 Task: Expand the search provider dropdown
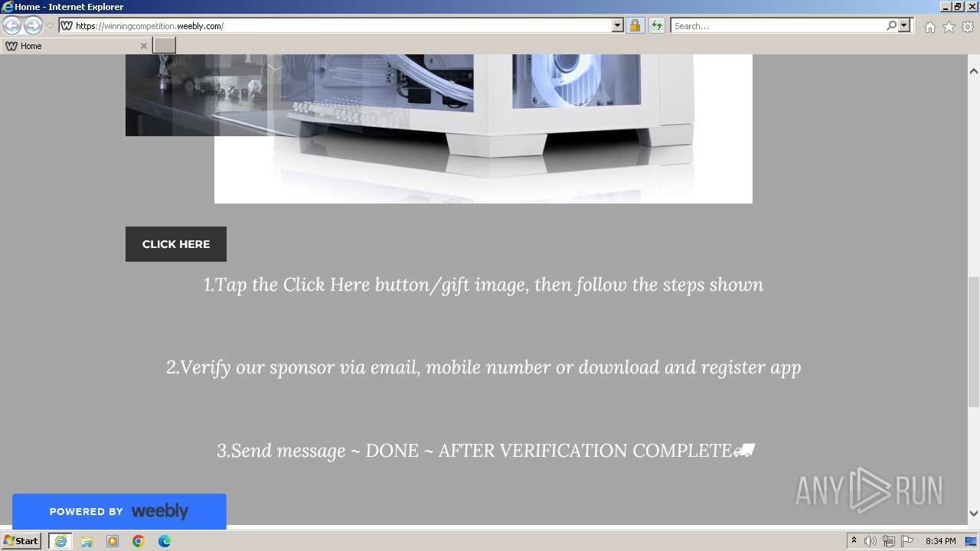pos(904,26)
